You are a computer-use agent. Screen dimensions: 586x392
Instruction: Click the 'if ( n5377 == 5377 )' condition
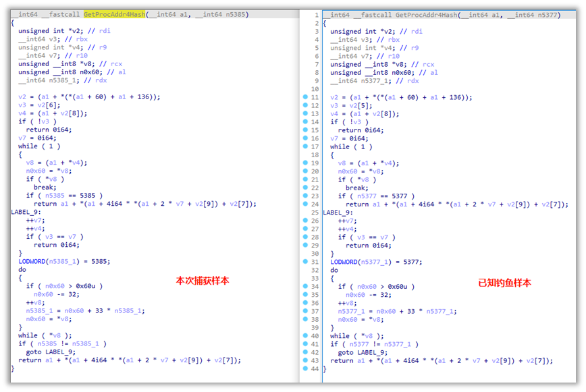pos(376,196)
